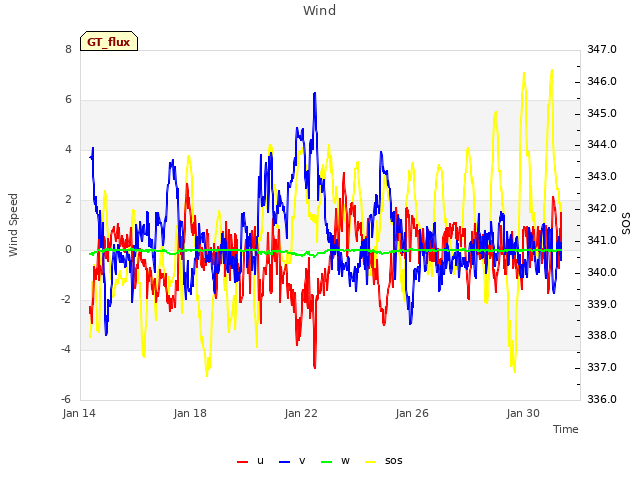Click the right axis value 344.0
The width and height of the screenshot is (640, 480).
[602, 145]
